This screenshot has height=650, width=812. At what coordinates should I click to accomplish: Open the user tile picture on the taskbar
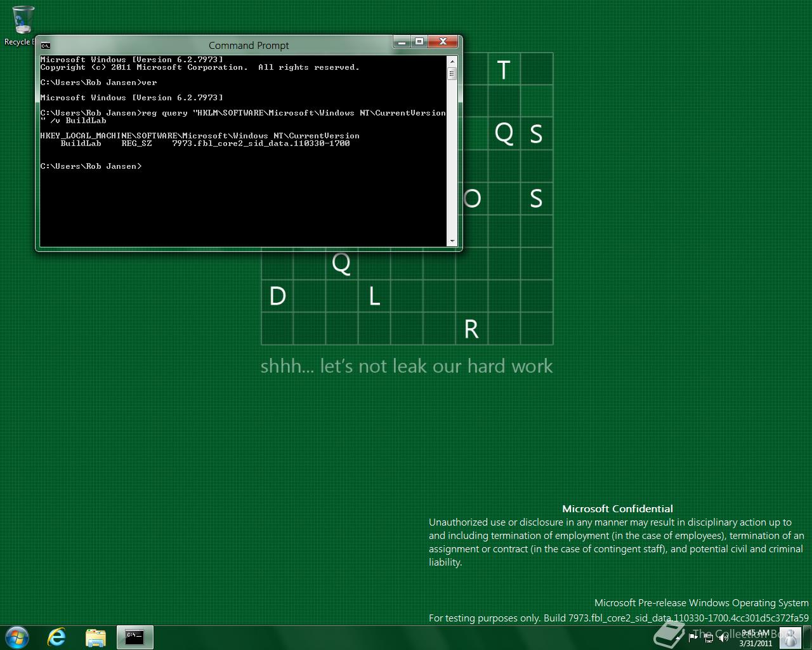point(790,637)
